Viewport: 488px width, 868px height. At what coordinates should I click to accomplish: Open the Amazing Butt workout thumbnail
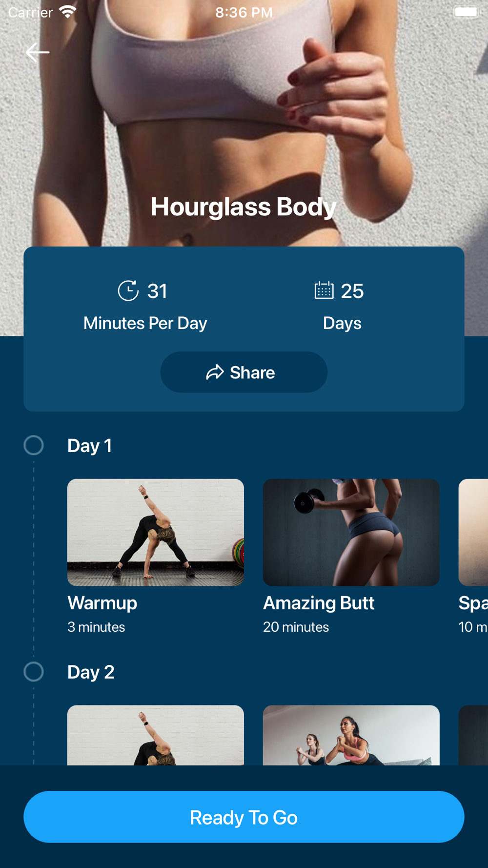coord(351,532)
